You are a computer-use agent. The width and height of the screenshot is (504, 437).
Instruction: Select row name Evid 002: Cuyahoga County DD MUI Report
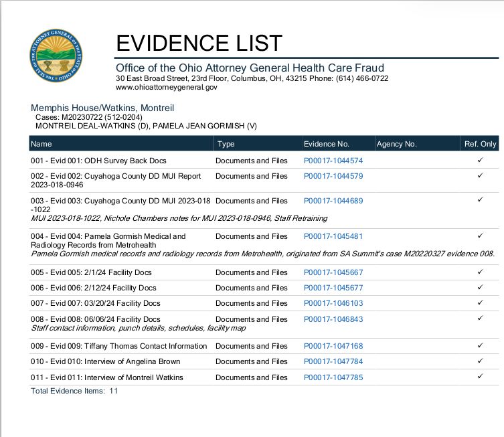click(x=116, y=180)
